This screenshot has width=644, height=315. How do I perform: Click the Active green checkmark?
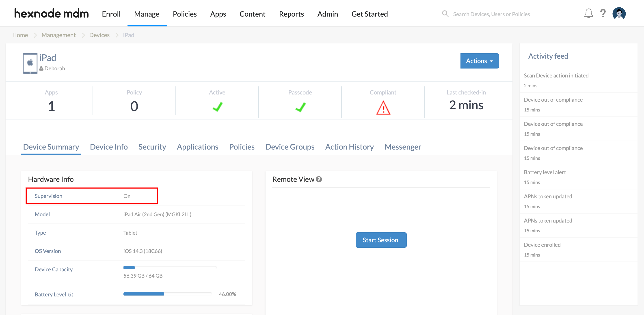(217, 107)
